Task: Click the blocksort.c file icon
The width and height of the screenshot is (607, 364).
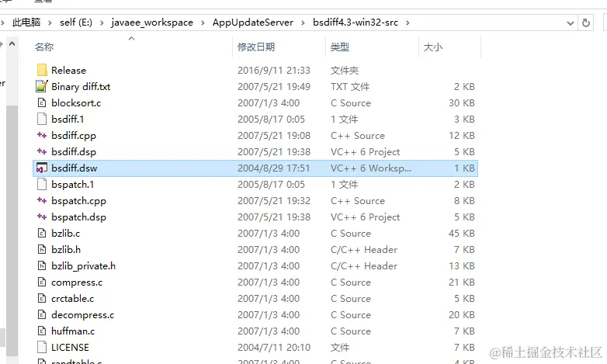Action: (42, 102)
